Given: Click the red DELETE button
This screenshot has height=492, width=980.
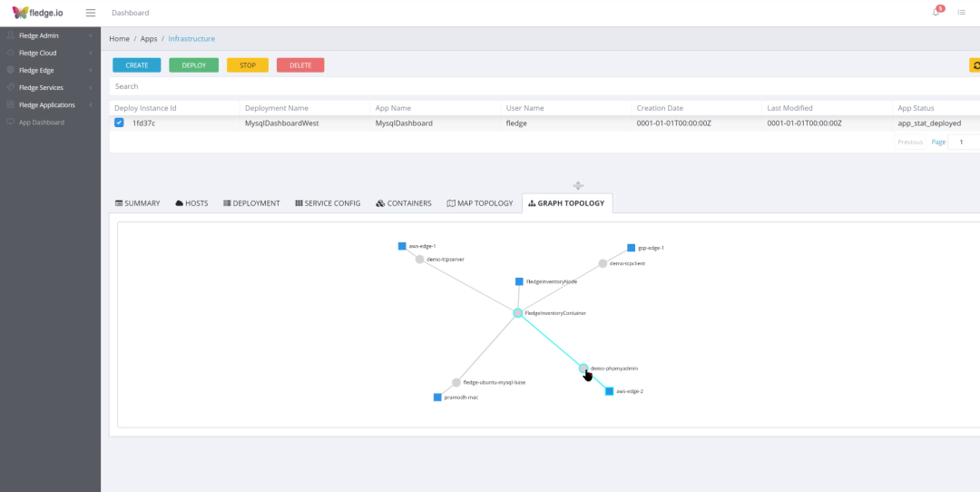Looking at the screenshot, I should 300,65.
